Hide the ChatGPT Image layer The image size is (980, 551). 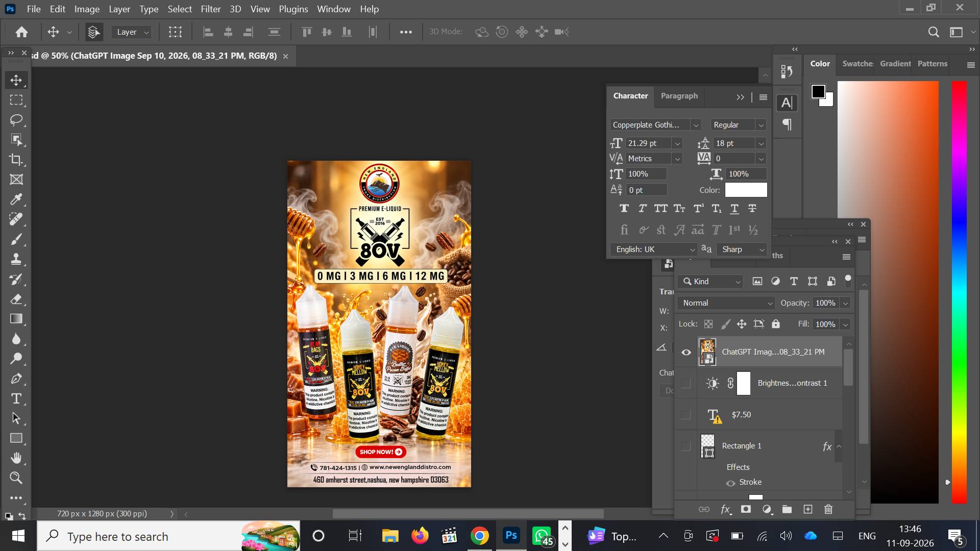[686, 352]
